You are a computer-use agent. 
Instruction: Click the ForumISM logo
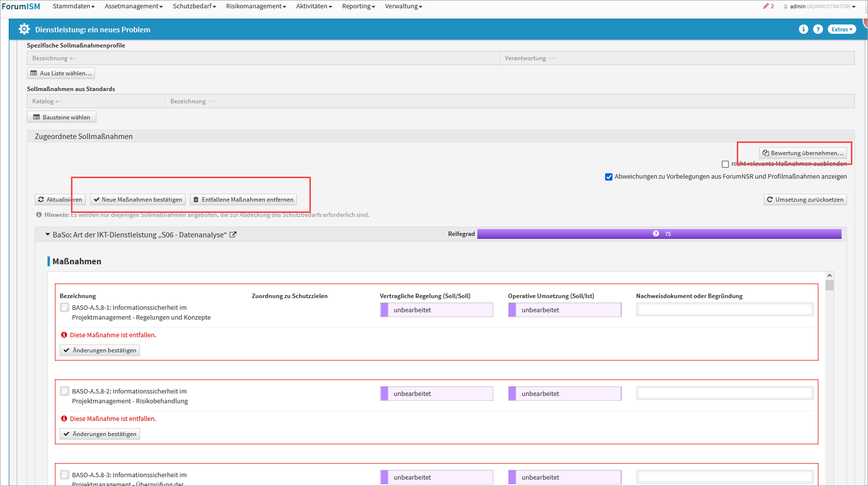pos(21,6)
